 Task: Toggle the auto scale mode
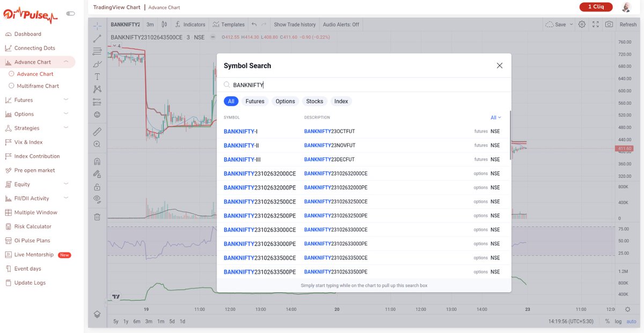(x=631, y=321)
